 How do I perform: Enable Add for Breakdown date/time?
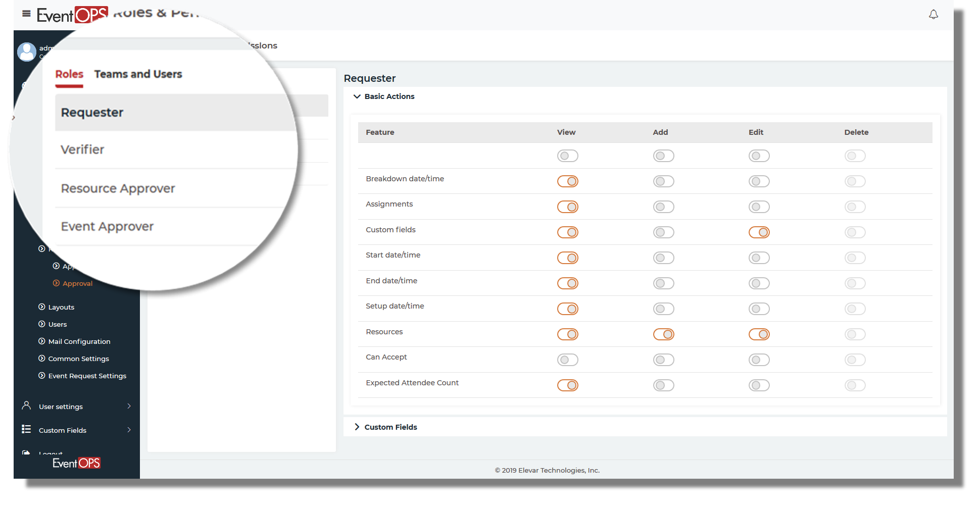[x=664, y=181]
